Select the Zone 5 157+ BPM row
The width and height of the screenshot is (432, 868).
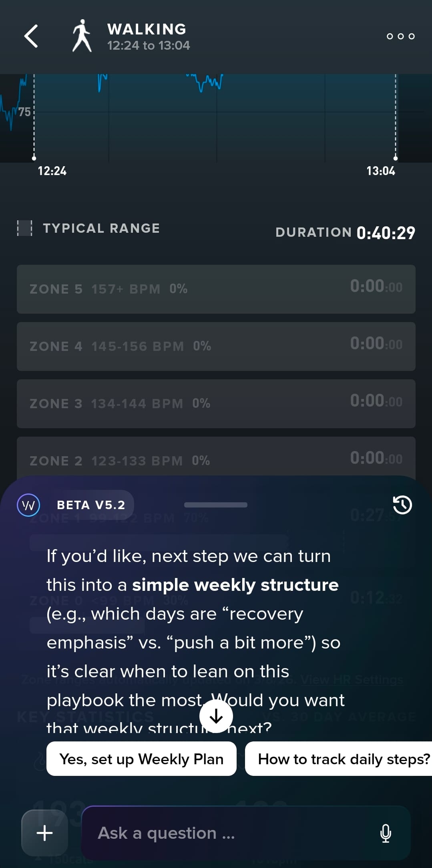coord(216,289)
